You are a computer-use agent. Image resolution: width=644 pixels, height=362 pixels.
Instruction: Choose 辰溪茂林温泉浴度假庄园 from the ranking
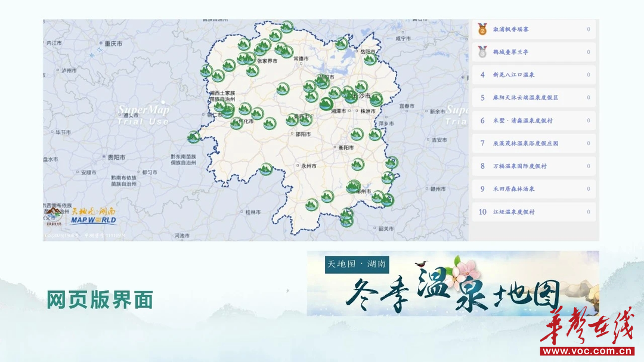coord(534,144)
